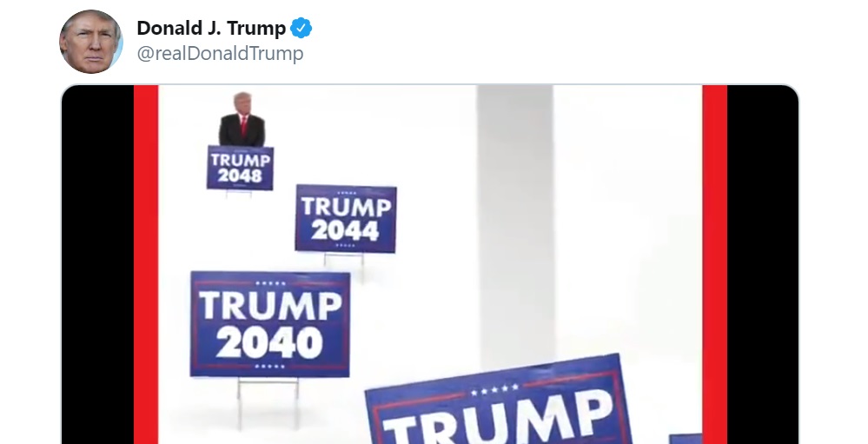Open the Donald J. Trump display name

211,28
